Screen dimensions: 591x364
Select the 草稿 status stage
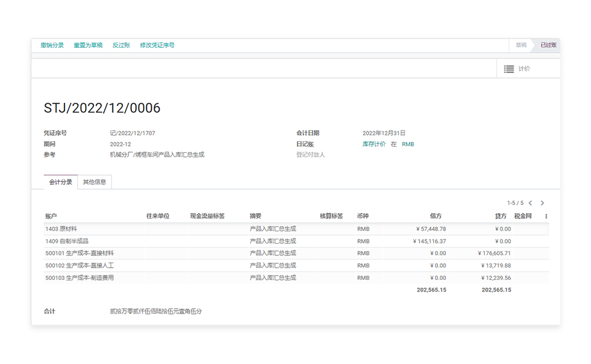pos(521,45)
